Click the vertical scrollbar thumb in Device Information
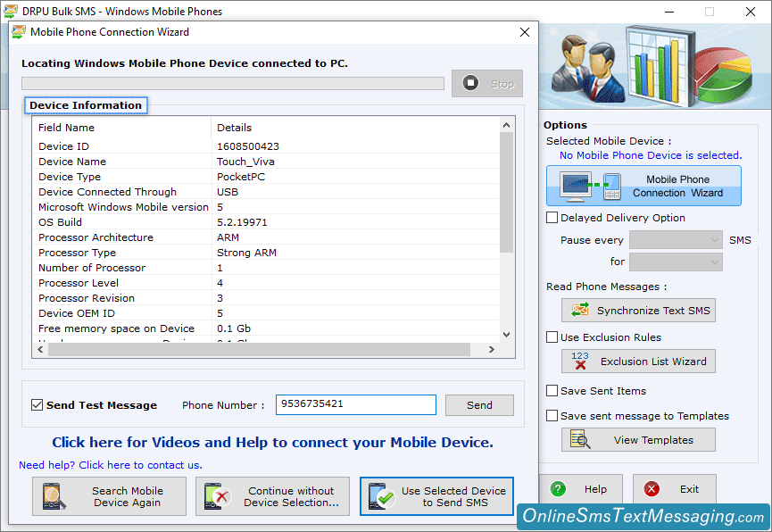The height and width of the screenshot is (532, 772). 506,192
